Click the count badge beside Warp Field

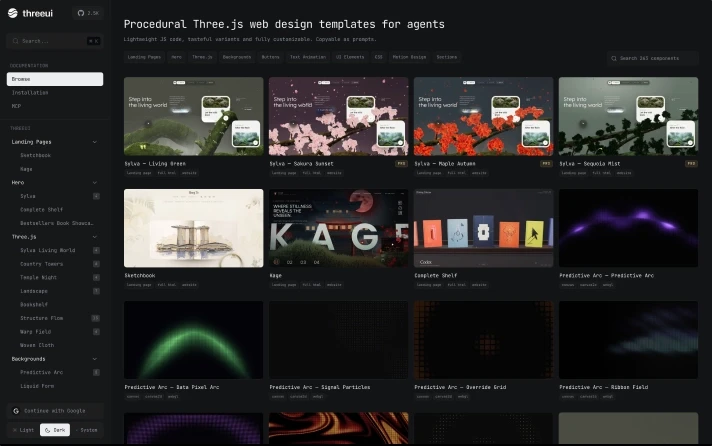pyautogui.click(x=96, y=332)
